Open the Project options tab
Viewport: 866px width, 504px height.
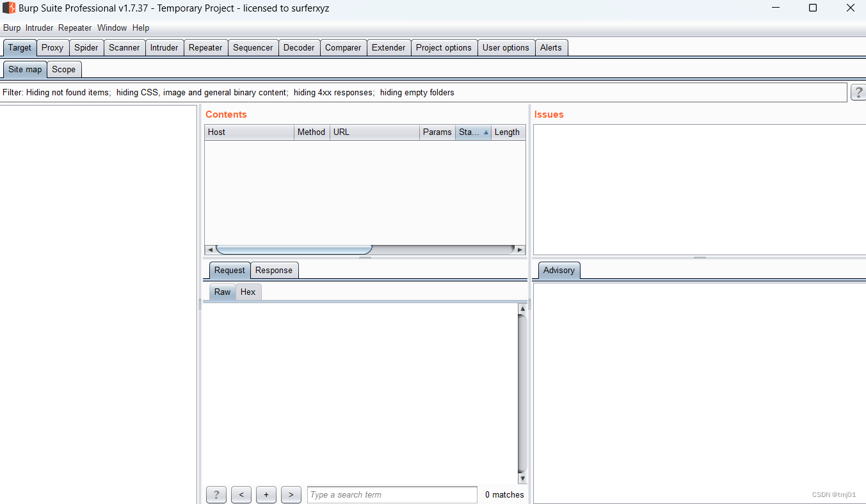point(444,47)
